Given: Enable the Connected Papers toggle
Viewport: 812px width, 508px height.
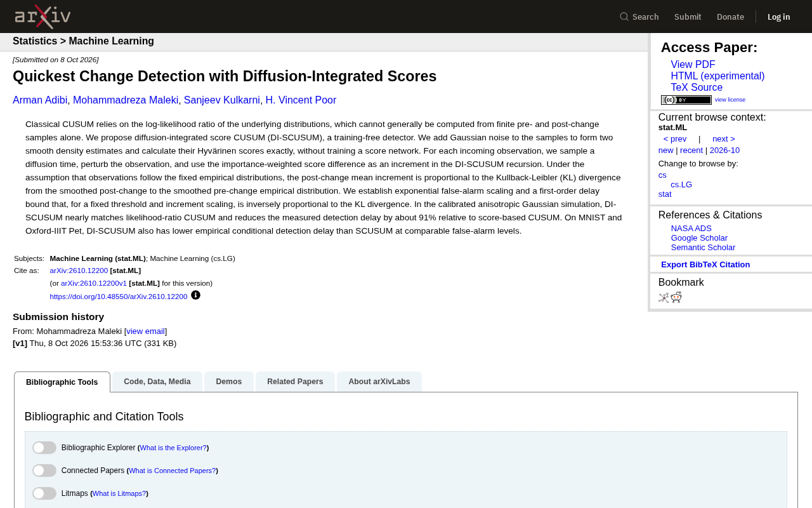Looking at the screenshot, I should (44, 471).
